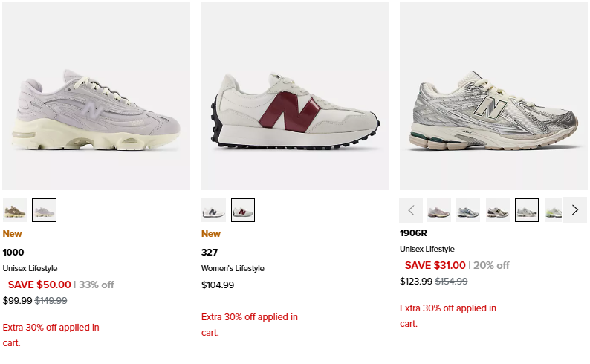Open the 1906R product title link
Screen dimensions: 590x364
pyautogui.click(x=415, y=233)
